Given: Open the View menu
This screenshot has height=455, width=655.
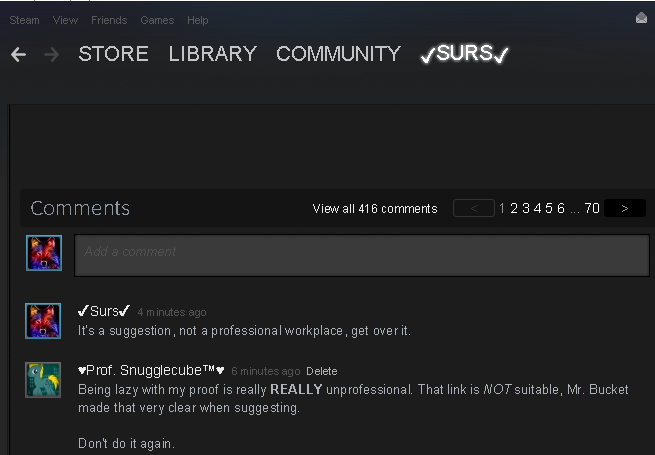Looking at the screenshot, I should 65,20.
